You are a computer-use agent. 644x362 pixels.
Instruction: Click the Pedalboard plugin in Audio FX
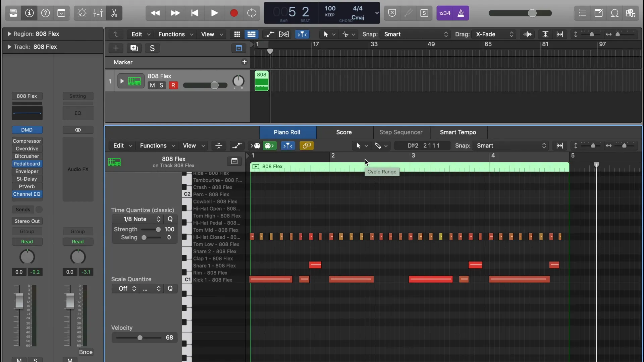[26, 164]
